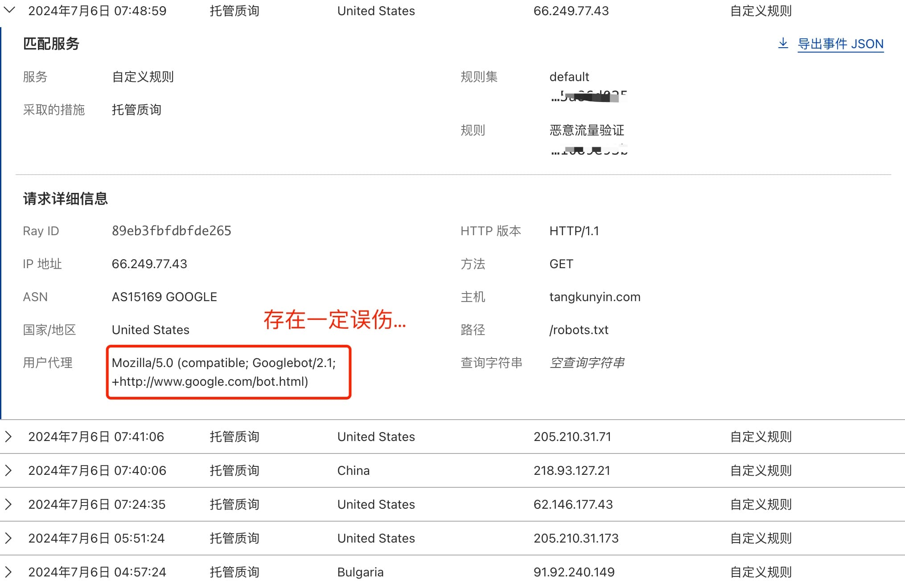Click the /robots.txt path value
Viewport: 905px width, 588px height.
(x=579, y=330)
